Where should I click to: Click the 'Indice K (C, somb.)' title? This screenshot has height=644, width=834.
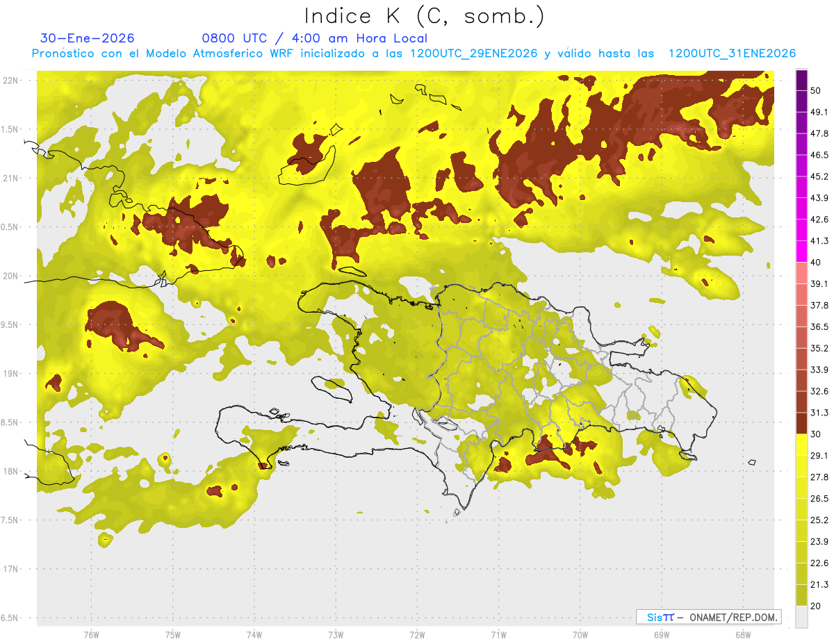pyautogui.click(x=423, y=17)
